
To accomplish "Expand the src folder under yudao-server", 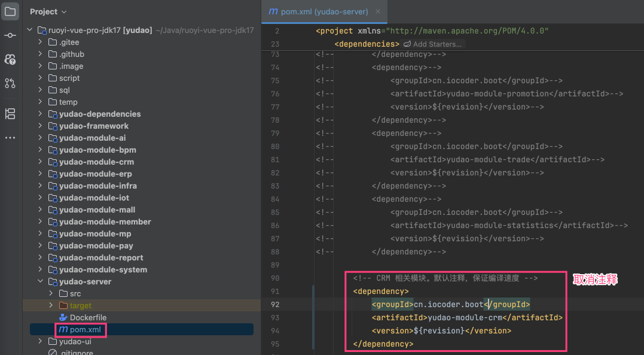I will coord(51,293).
